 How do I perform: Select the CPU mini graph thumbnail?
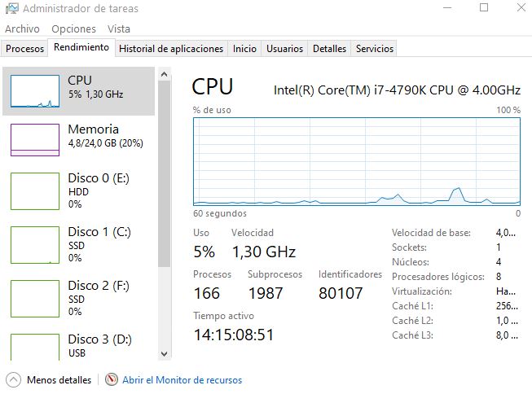35,91
